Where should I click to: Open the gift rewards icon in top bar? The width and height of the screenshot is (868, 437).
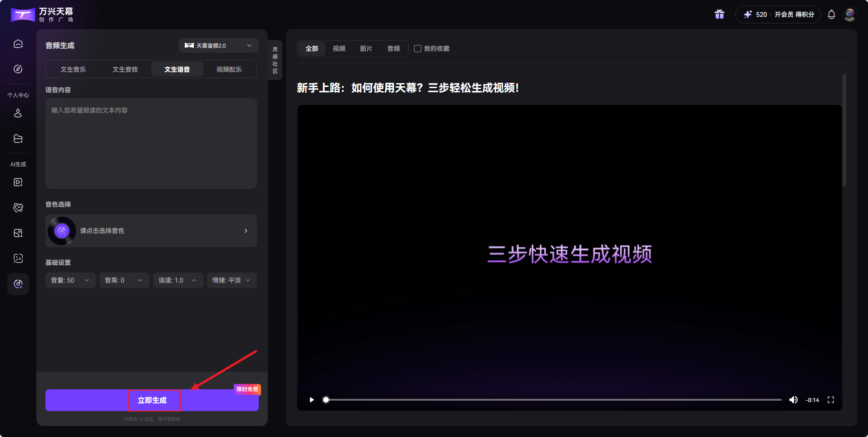720,14
